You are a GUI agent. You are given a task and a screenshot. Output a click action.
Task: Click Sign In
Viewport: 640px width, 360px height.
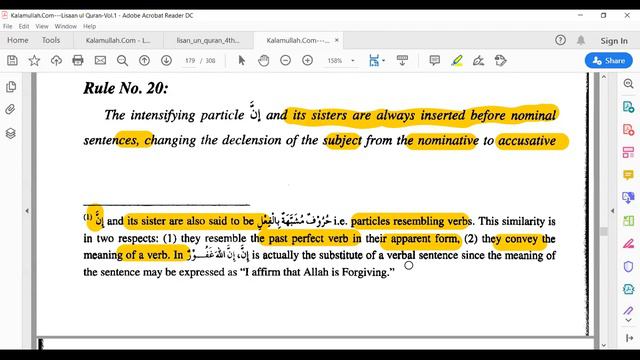click(x=614, y=41)
